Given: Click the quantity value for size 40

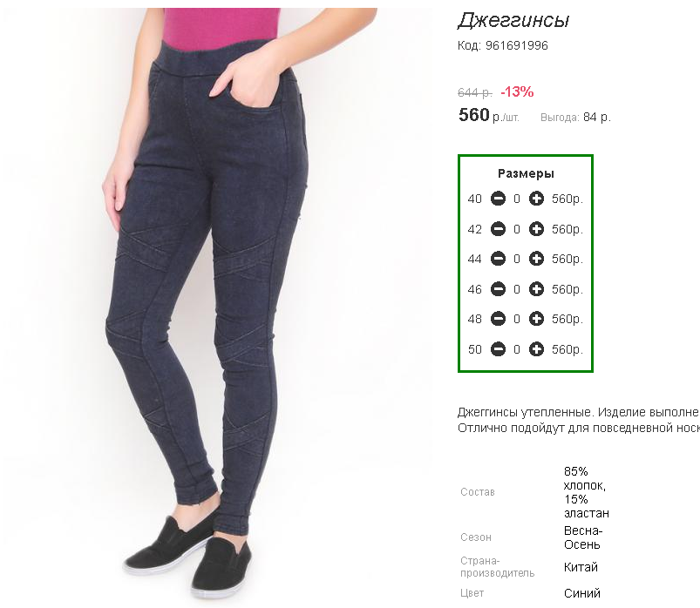Looking at the screenshot, I should 517,199.
